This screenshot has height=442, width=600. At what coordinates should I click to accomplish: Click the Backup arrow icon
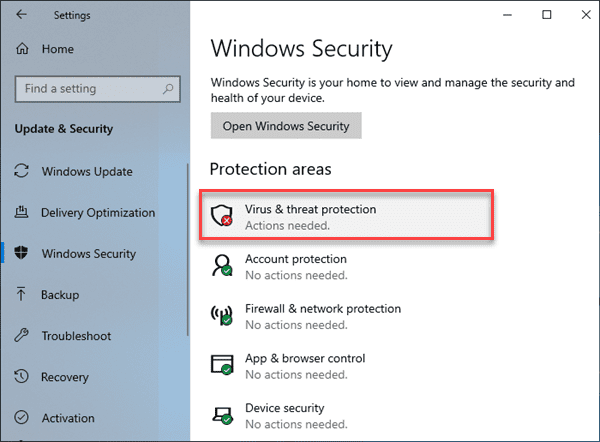21,294
